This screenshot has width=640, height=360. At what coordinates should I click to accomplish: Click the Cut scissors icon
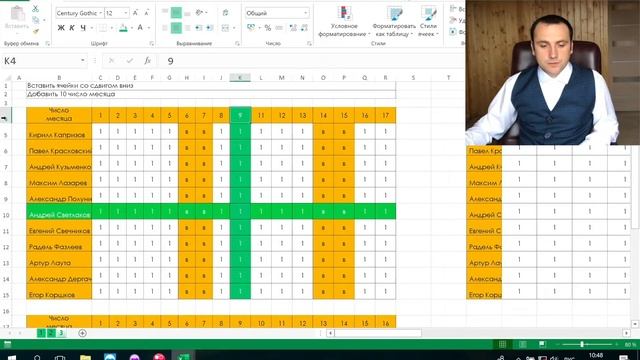[36, 9]
